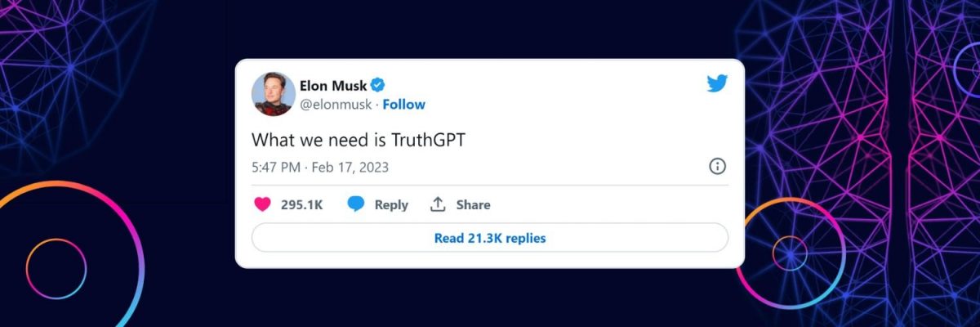Click the blue verified badge
Viewport: 980px width, 327px height.
click(378, 85)
